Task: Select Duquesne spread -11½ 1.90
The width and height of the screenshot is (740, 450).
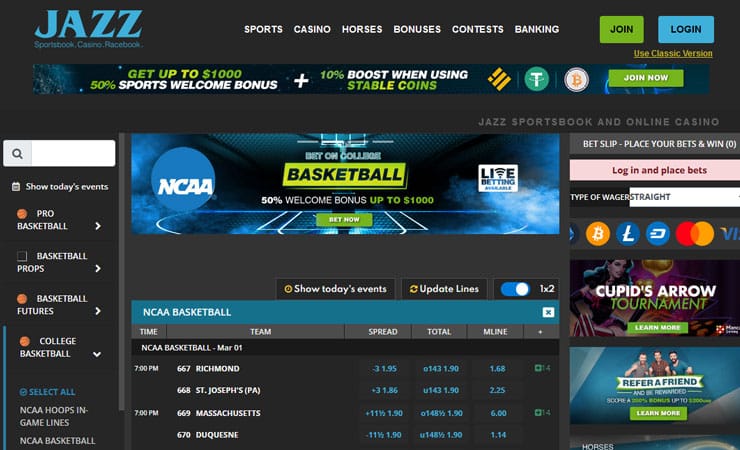Action: pos(384,434)
